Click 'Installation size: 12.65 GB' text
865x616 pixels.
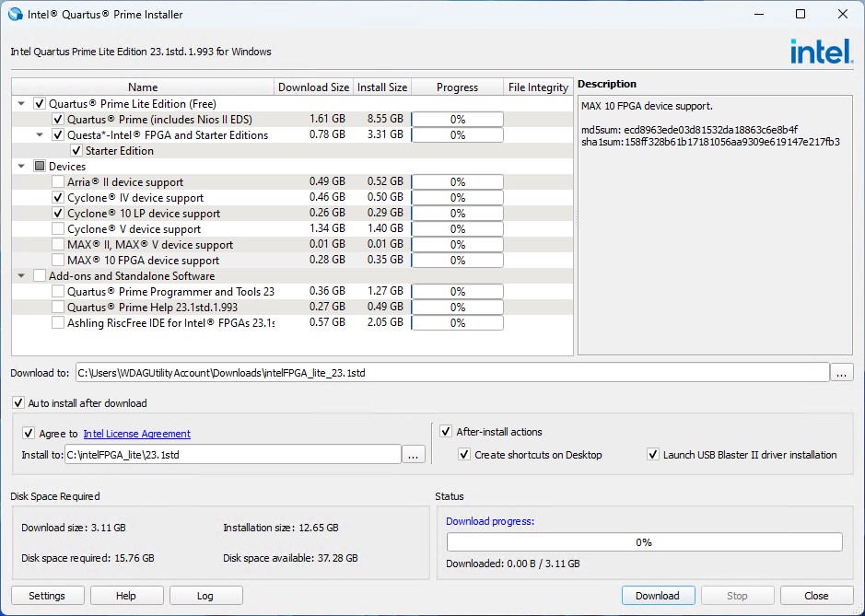[281, 528]
